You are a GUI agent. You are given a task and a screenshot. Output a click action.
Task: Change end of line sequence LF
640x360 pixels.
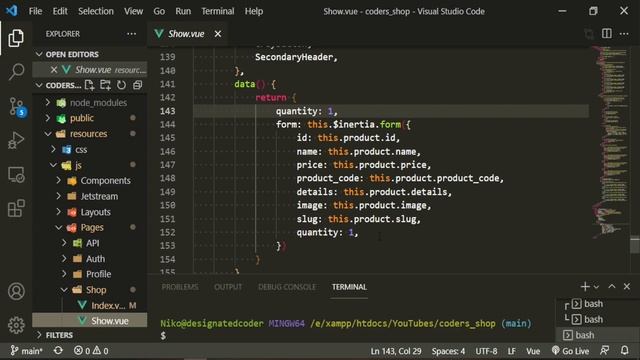point(511,351)
